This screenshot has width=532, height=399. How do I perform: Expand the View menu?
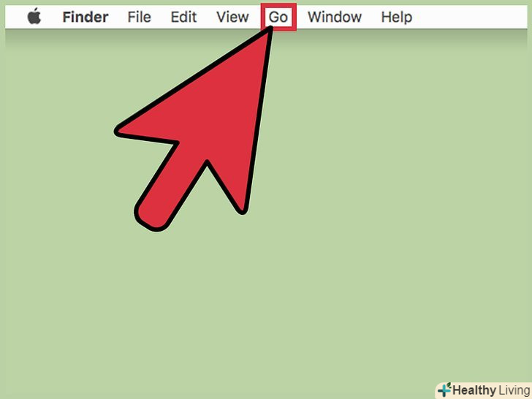tap(232, 17)
